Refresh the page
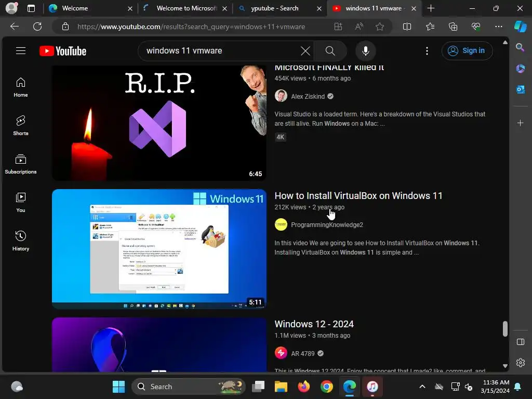Screen dimensions: 532x399 (37, 26)
